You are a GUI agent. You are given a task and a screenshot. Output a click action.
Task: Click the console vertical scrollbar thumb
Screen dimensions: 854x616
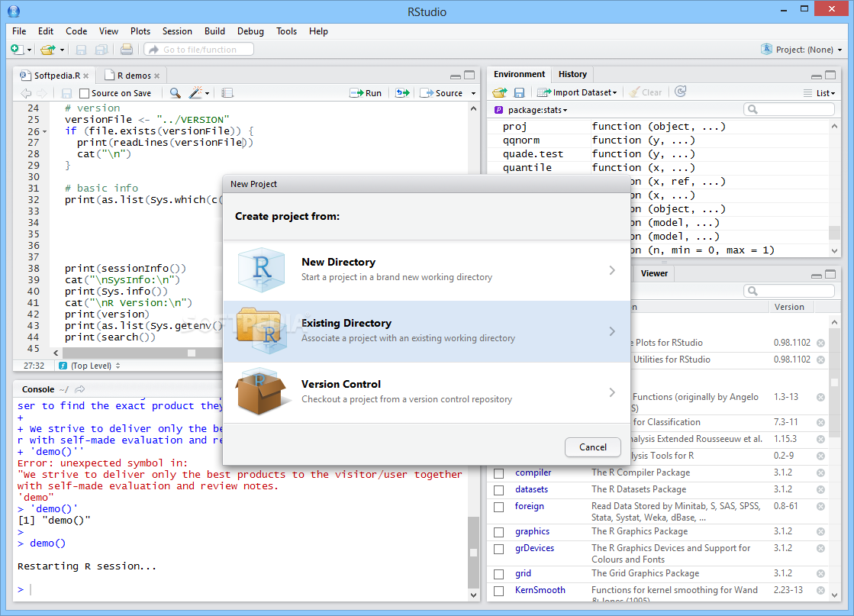tap(473, 553)
